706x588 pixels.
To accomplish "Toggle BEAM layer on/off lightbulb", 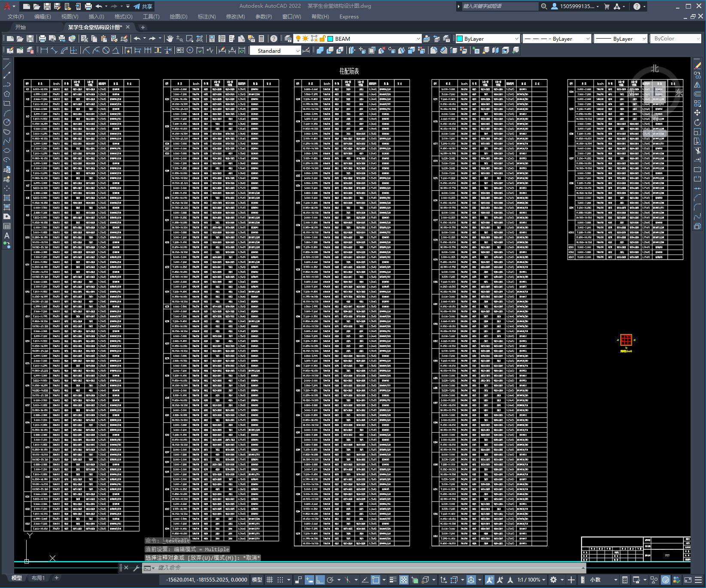I will pos(298,39).
